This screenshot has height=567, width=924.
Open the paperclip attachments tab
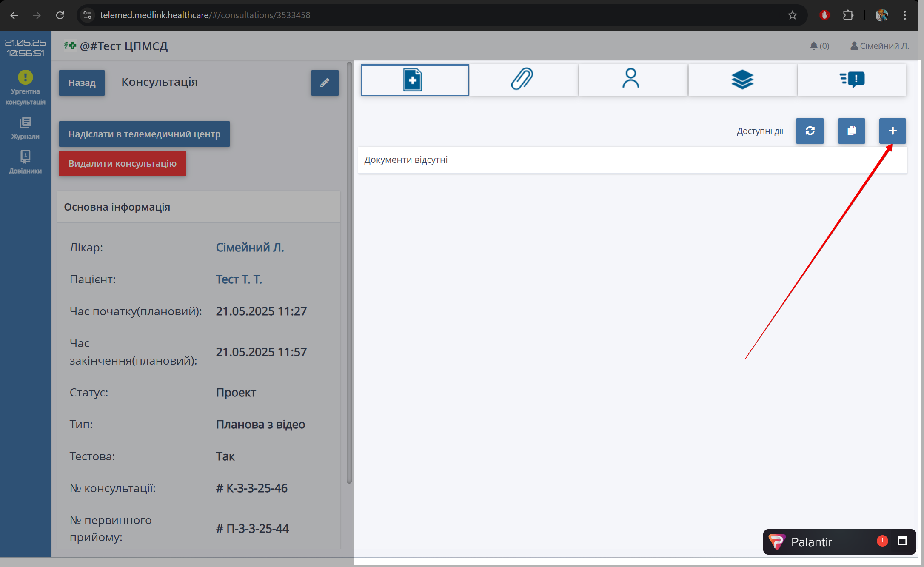point(523,80)
